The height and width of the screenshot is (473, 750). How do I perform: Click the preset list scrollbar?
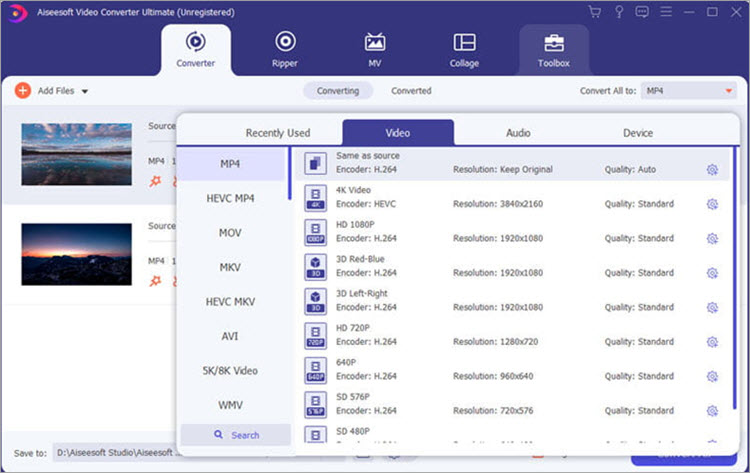coord(734,278)
